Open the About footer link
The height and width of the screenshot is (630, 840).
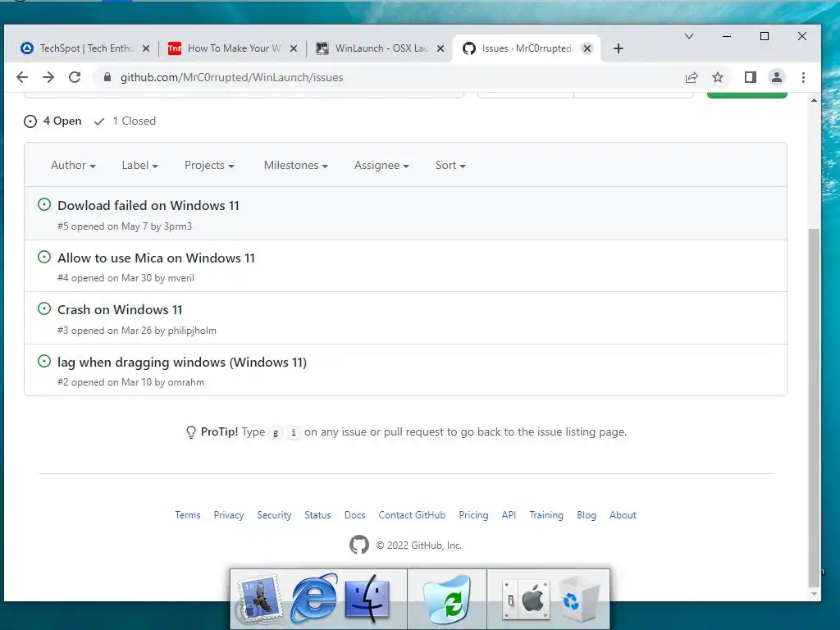623,515
